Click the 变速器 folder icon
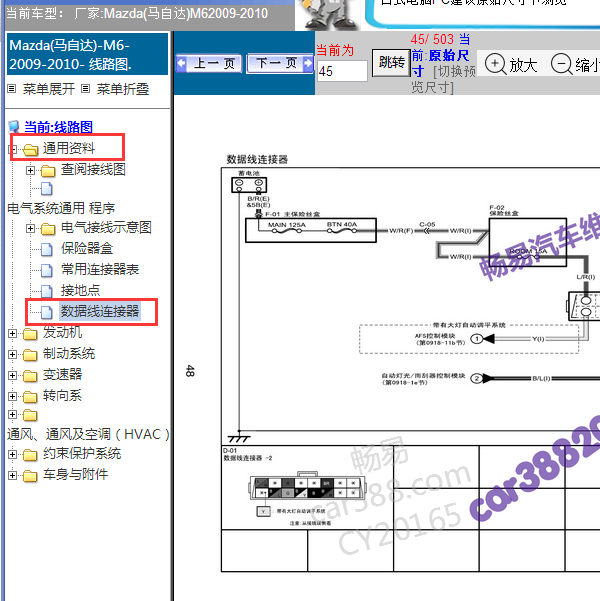This screenshot has width=600, height=601. [x=30, y=376]
